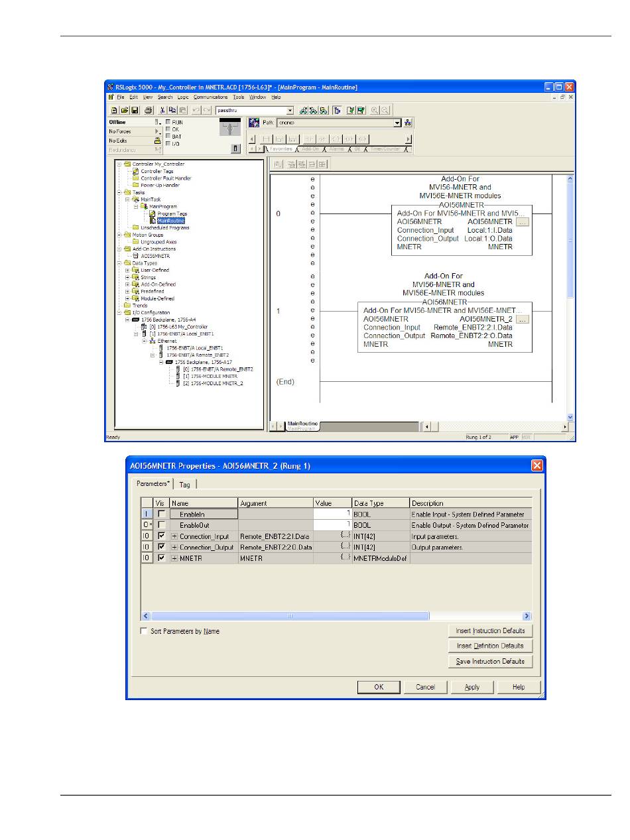
Task: Click the Zoom Out magnifier icon
Action: tap(385, 110)
